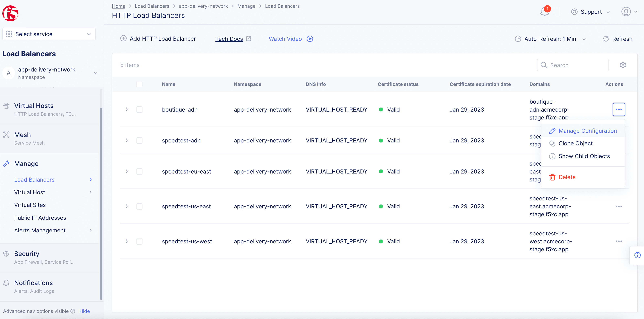Click the Notifications bell icon in sidebar

coord(6,283)
